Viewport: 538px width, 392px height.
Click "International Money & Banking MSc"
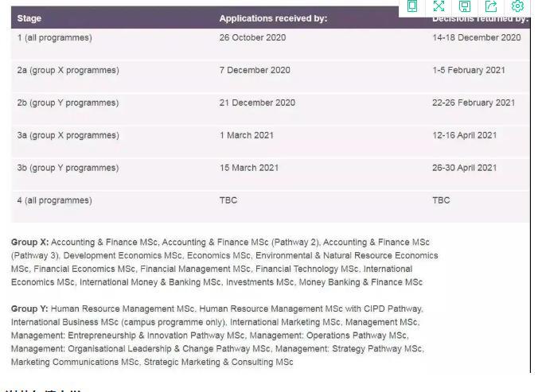click(x=150, y=282)
